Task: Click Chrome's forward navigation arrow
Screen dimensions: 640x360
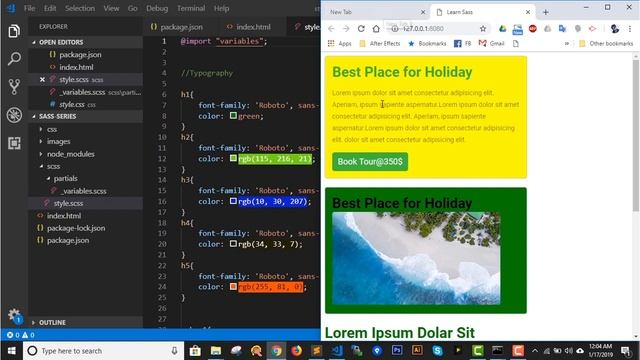Action: [x=346, y=29]
